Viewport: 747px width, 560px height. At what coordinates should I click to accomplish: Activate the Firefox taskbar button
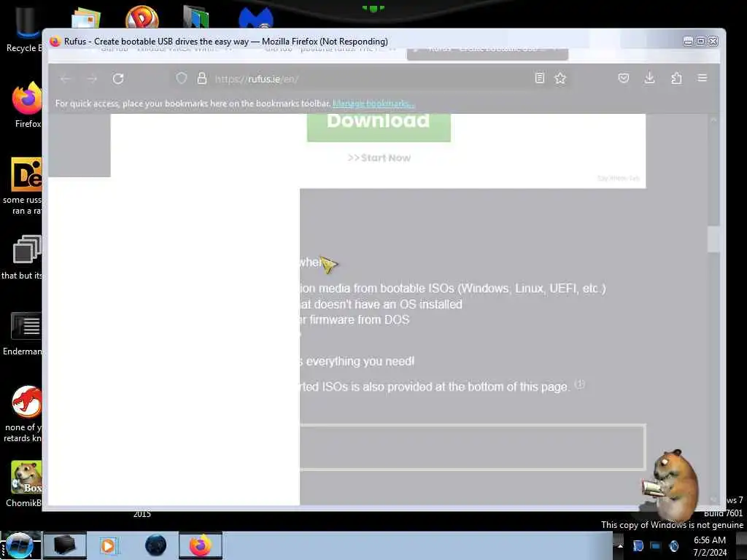click(x=201, y=545)
